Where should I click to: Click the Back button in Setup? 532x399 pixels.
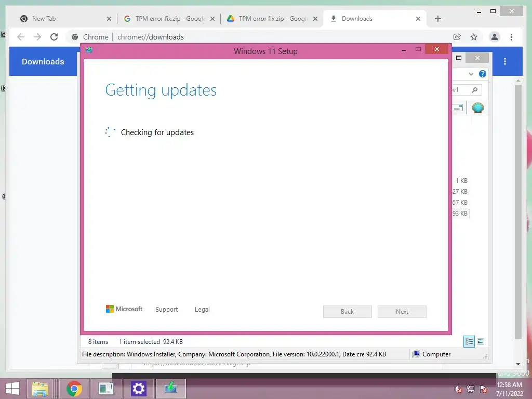(348, 312)
